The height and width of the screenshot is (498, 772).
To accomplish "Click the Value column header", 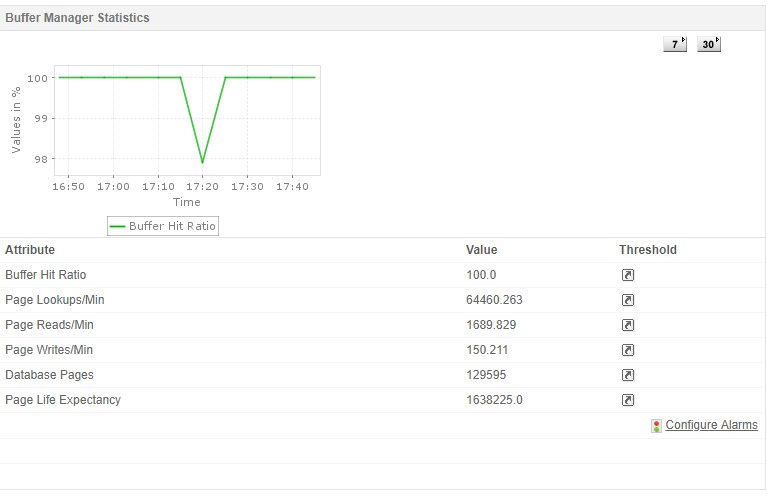I will pyautogui.click(x=482, y=250).
